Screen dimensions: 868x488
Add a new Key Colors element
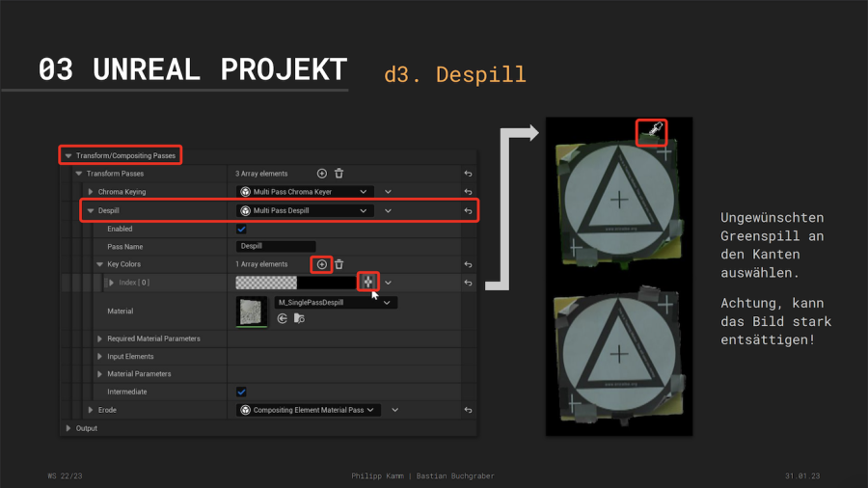[x=322, y=264]
